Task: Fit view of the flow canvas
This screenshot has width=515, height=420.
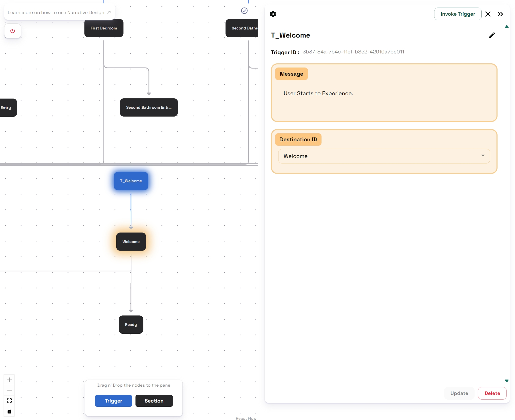Action: tap(9, 401)
